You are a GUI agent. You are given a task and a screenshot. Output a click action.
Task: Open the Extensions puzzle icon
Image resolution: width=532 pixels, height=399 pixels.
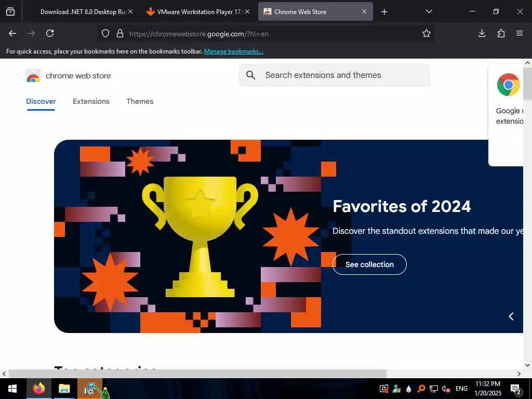(x=501, y=33)
